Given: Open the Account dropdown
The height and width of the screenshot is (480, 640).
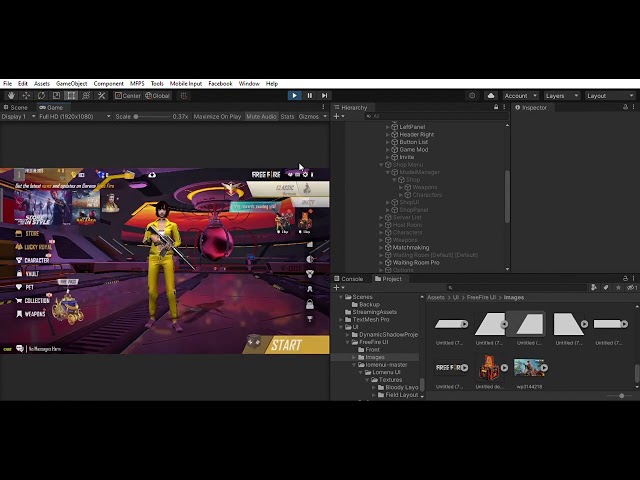Looking at the screenshot, I should point(520,96).
